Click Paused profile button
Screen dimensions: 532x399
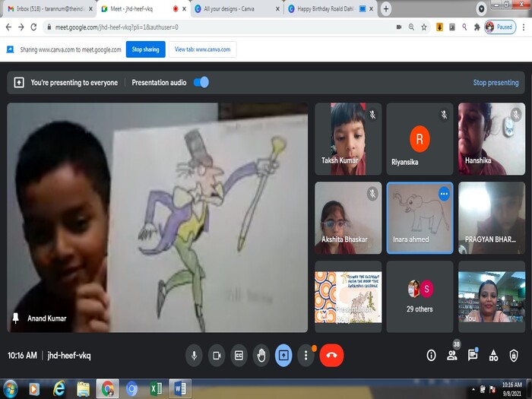[x=500, y=27]
